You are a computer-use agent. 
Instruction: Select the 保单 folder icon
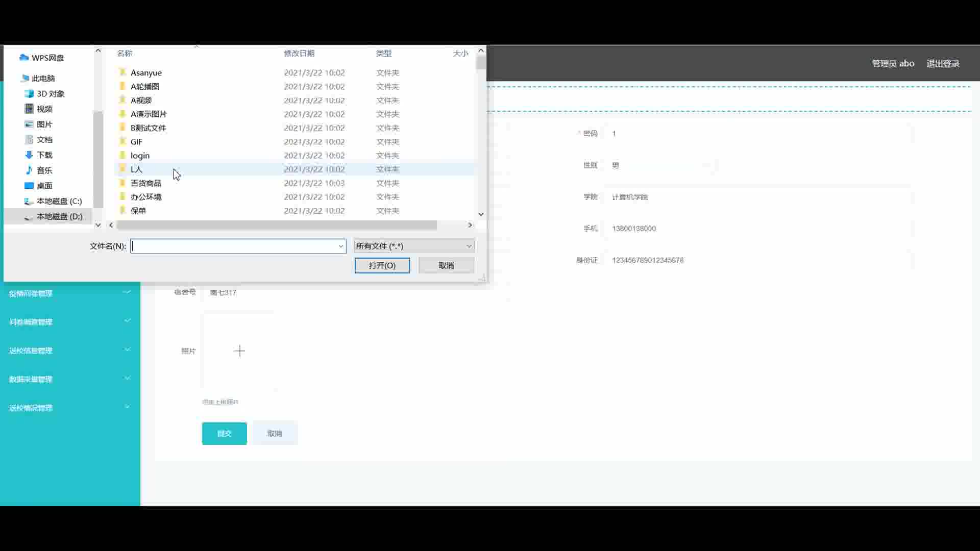pos(122,210)
